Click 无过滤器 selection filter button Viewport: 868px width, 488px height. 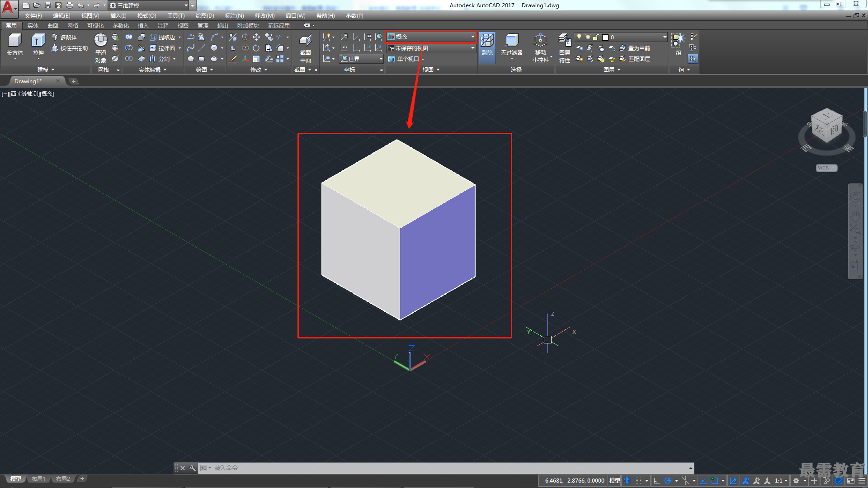[511, 47]
